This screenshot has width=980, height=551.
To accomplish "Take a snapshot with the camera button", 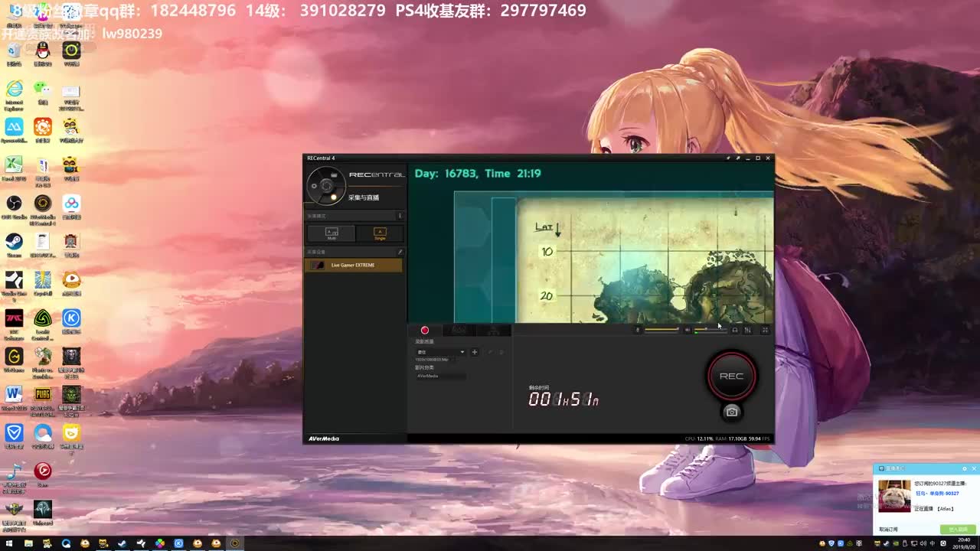I will (x=731, y=412).
